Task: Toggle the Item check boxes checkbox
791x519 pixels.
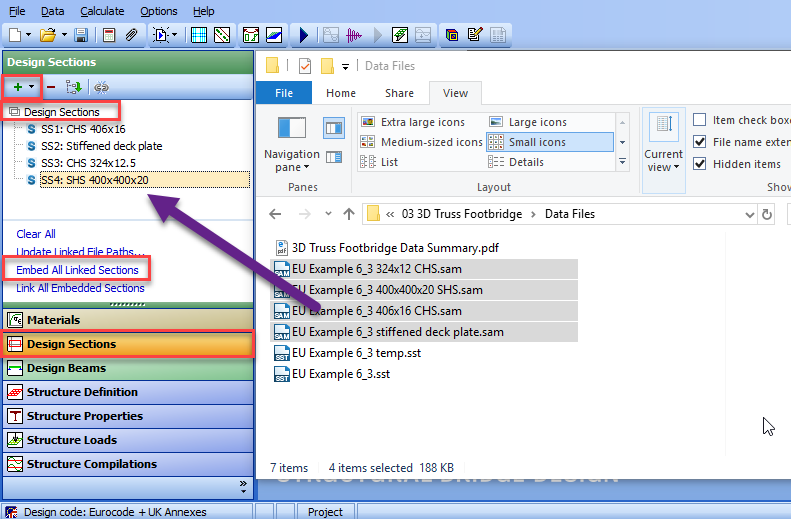Action: coord(699,120)
